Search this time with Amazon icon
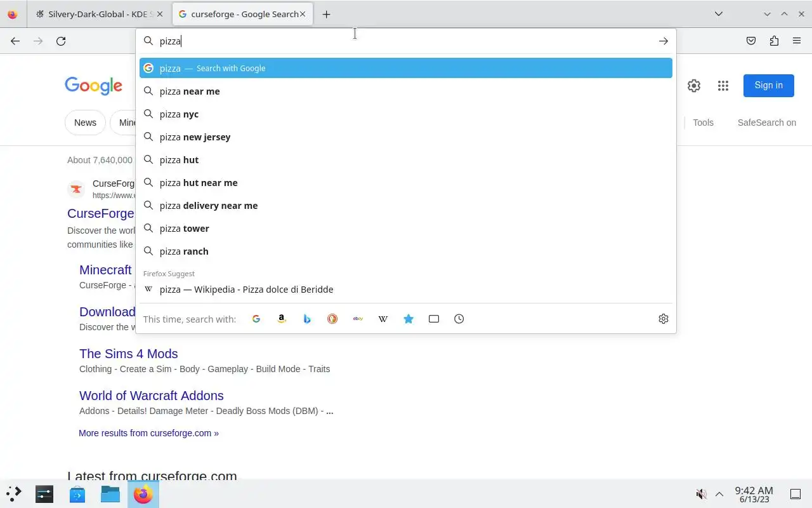 [282, 319]
